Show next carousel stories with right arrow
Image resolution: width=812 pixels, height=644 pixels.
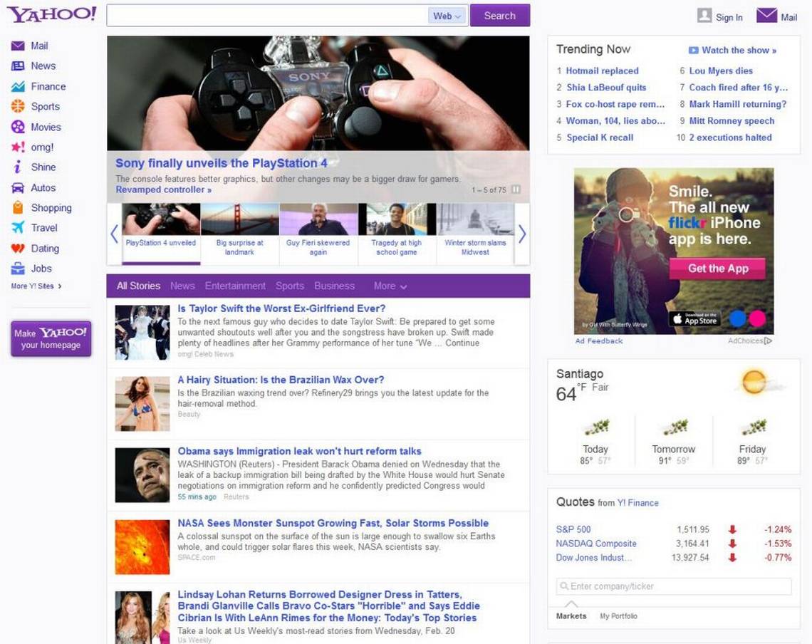[x=522, y=234]
